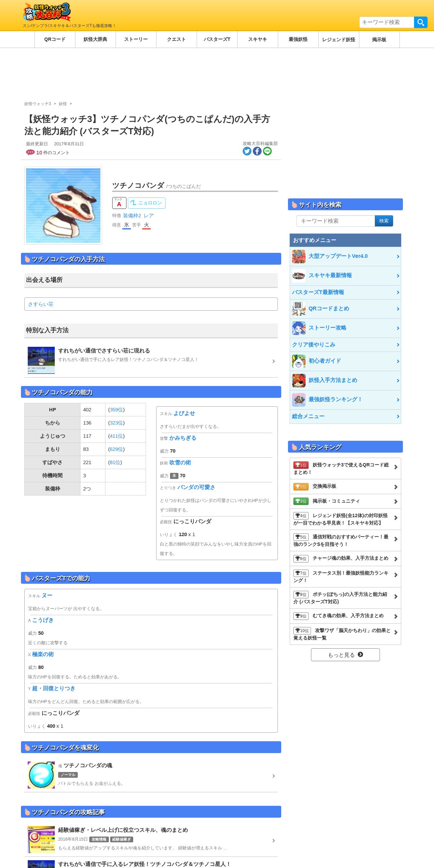
Task: Focus the header キーワード検索 field
Action: (x=387, y=22)
